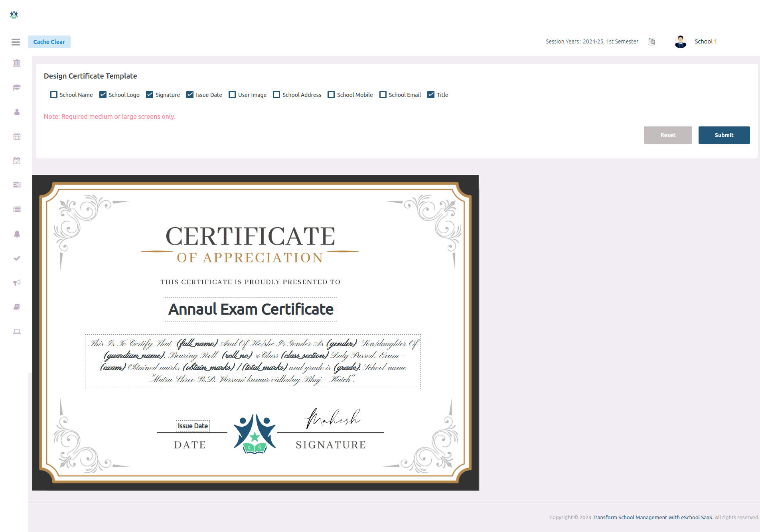
Task: Click the megaphone announcements icon
Action: (x=16, y=282)
